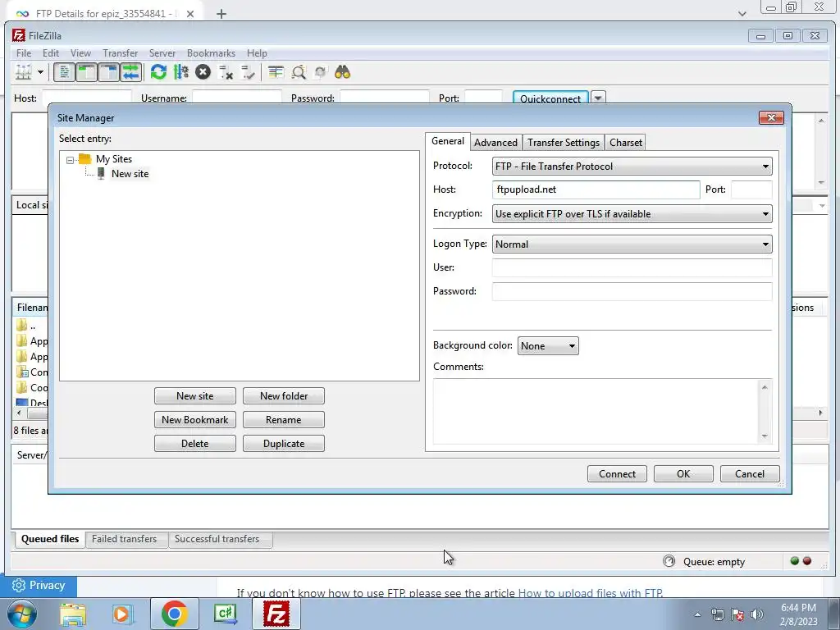The width and height of the screenshot is (840, 630).
Task: Switch to the Transfer Settings tab
Action: click(x=563, y=143)
